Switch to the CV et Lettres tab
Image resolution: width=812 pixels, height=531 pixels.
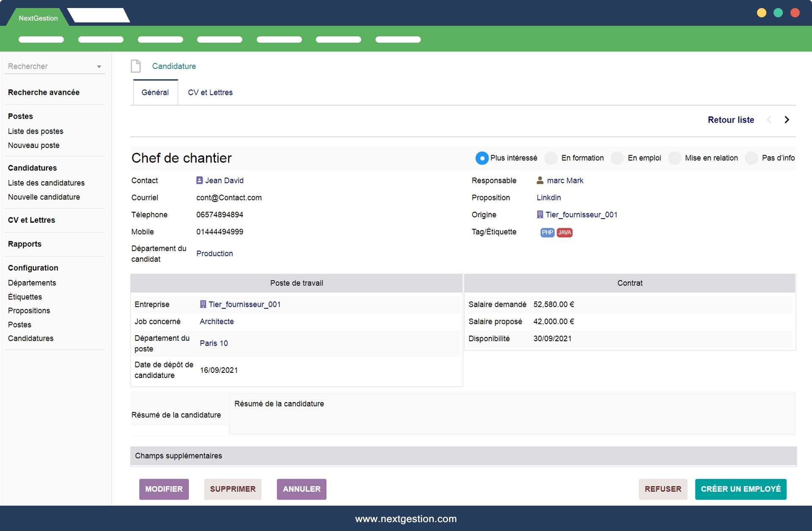(x=210, y=93)
